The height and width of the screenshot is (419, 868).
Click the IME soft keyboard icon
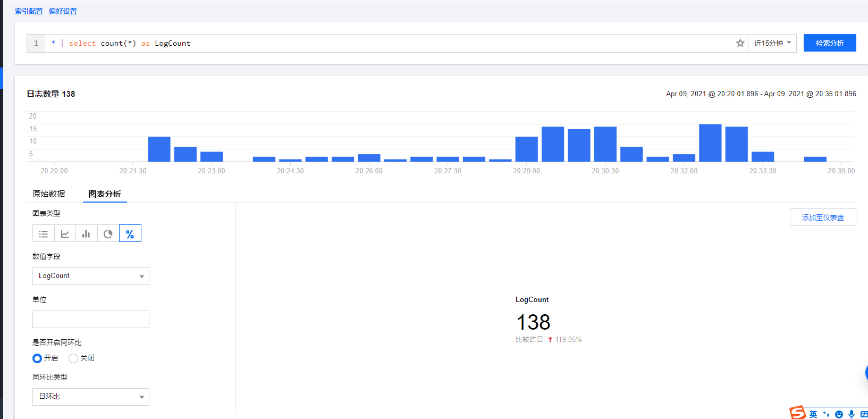[x=864, y=414]
